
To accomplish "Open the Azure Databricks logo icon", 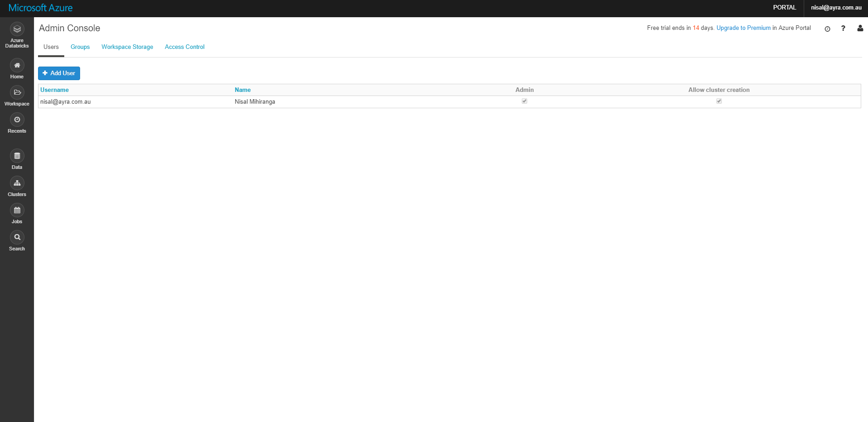I will (x=17, y=29).
